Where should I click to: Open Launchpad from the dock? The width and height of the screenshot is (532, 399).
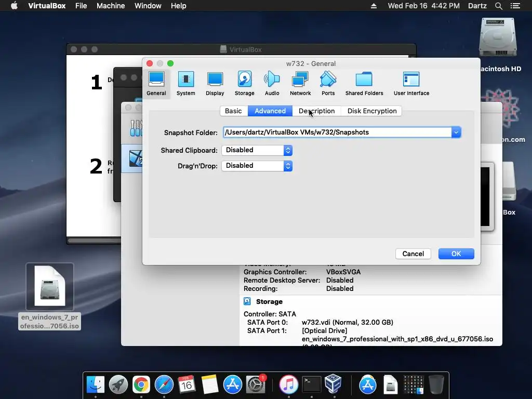pyautogui.click(x=118, y=385)
